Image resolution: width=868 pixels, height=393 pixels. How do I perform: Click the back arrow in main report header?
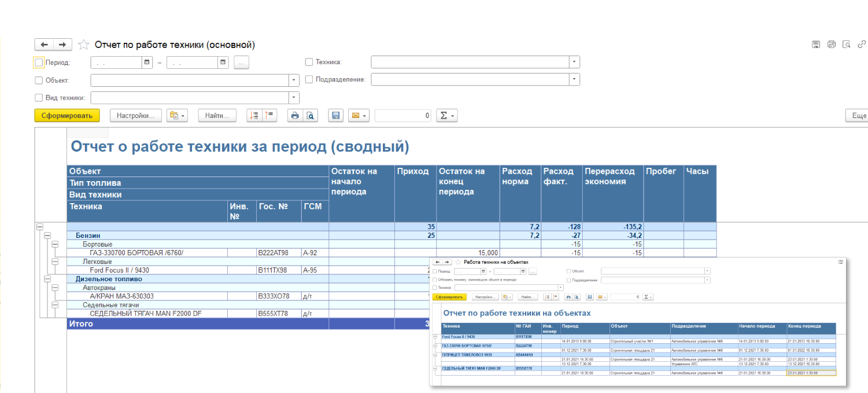pyautogui.click(x=44, y=45)
